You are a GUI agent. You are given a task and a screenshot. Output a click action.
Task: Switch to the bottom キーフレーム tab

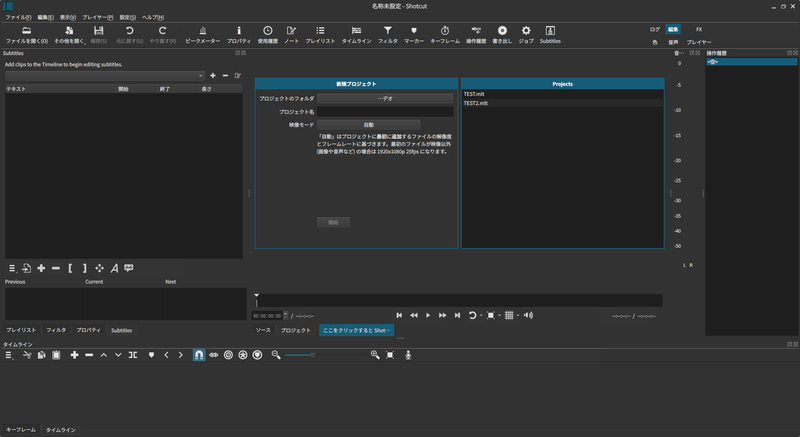coord(21,430)
